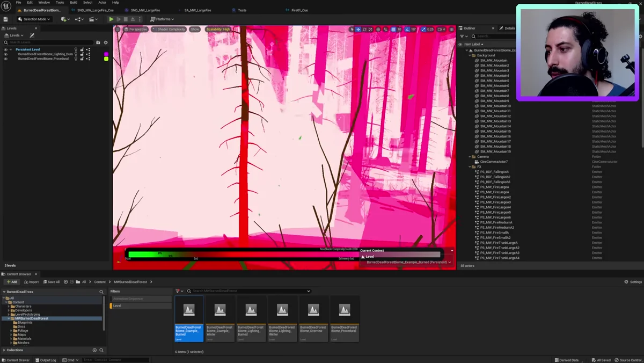
Task: Select the BurnedDeadForestBiome_Overview level thumbnail
Action: pos(313,319)
